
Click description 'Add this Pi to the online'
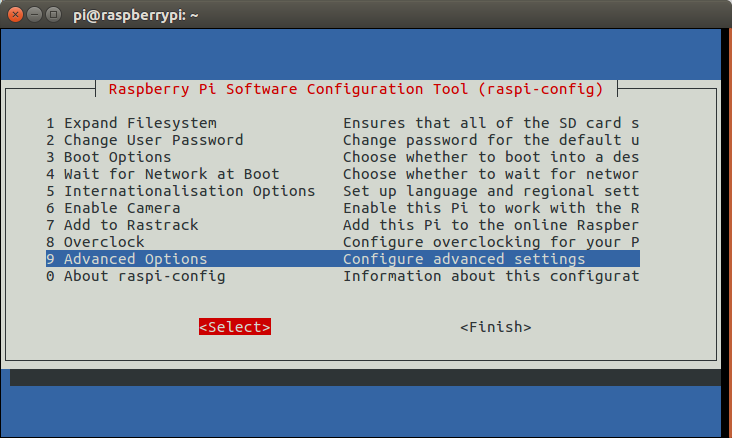455,225
